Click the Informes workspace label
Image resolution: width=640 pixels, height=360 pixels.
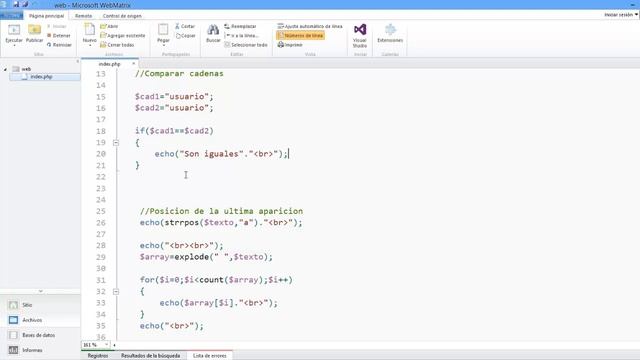tap(32, 350)
